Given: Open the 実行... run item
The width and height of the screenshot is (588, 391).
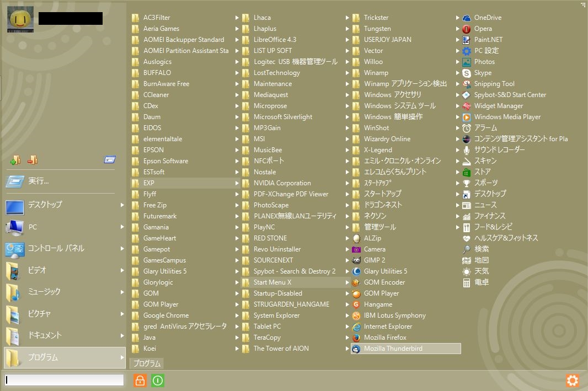Looking at the screenshot, I should click(x=60, y=181).
